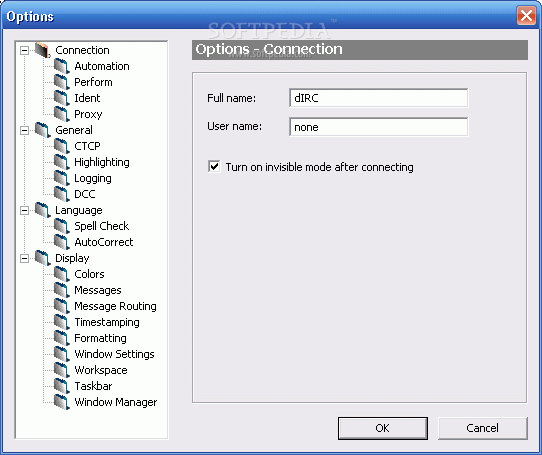Click the Perform book icon
542x455 pixels.
click(62, 82)
